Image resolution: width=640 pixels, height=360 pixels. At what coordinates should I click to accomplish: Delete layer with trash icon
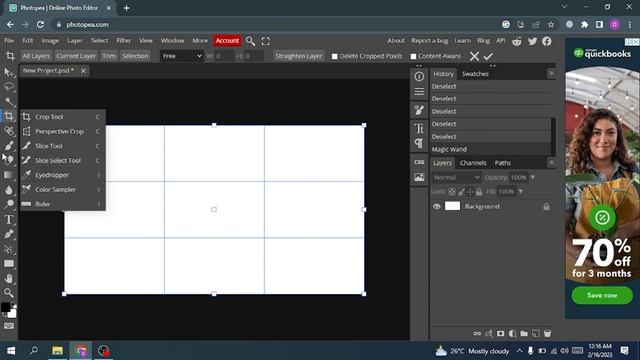tap(547, 333)
